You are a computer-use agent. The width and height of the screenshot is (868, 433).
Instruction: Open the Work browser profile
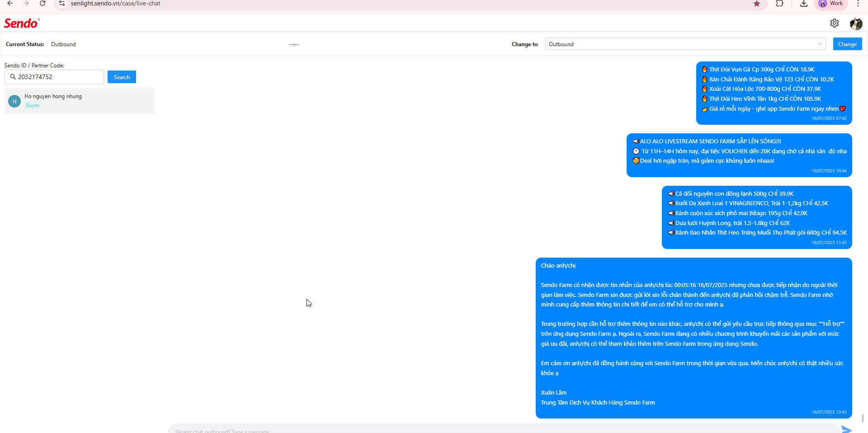coord(831,4)
